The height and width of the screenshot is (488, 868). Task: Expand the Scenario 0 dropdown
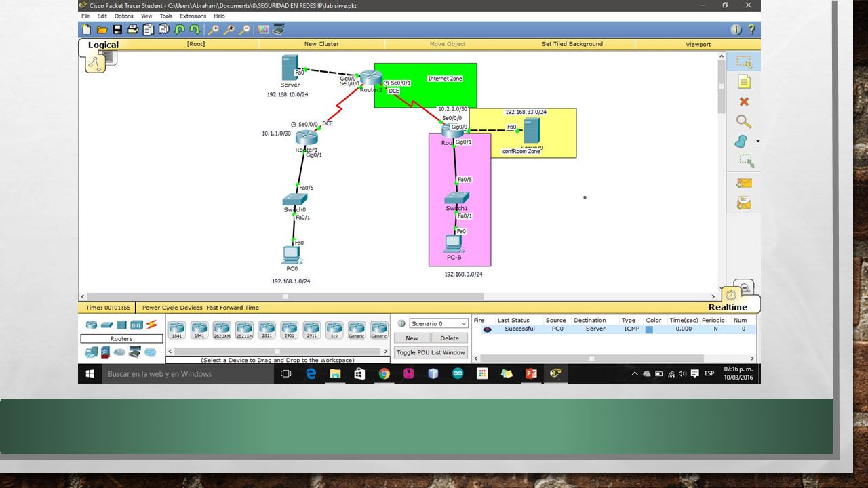(439, 323)
